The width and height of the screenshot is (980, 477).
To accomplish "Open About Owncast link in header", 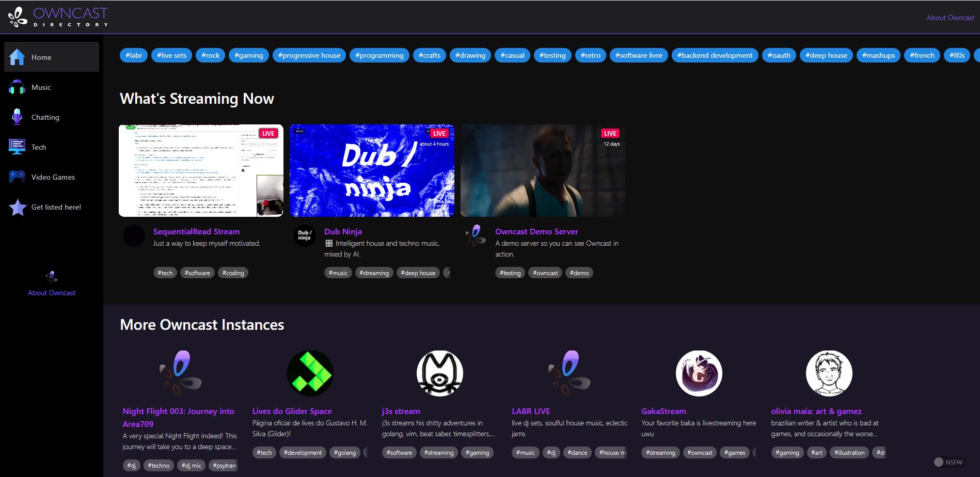I will coord(950,18).
